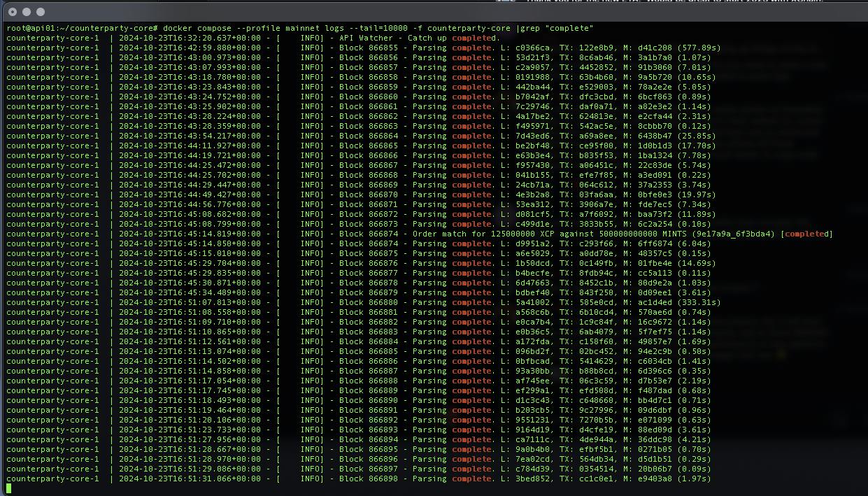
Task: Click the 'Block 866867' text
Action: [x=369, y=165]
